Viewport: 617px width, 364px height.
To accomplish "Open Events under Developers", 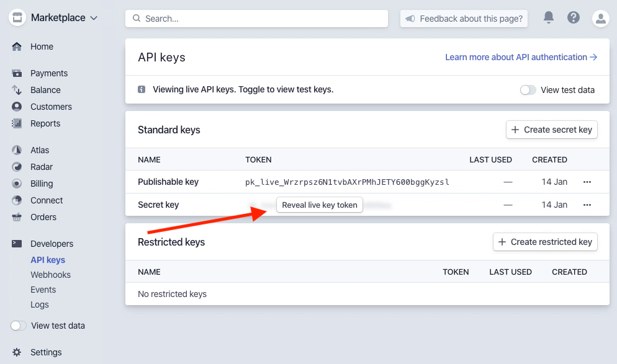I will [43, 290].
